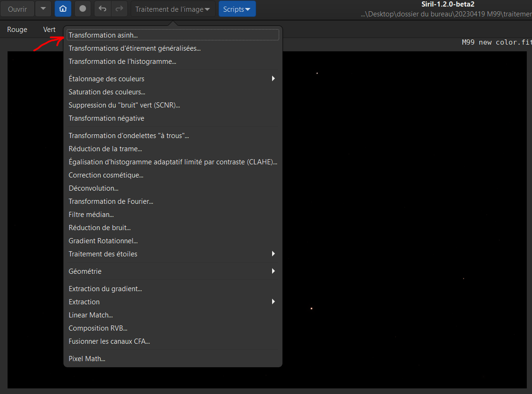This screenshot has width=532, height=394.
Task: Switch to the Vert channel tab
Action: point(49,30)
